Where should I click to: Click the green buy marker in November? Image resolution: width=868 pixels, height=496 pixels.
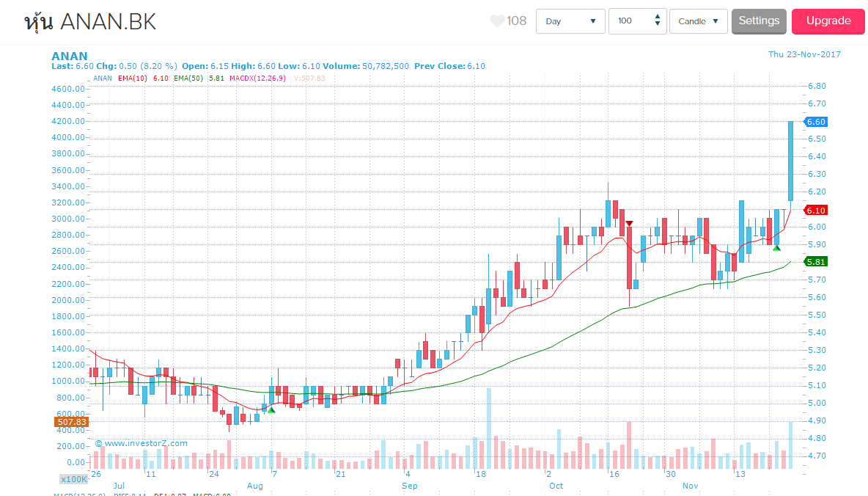point(776,248)
